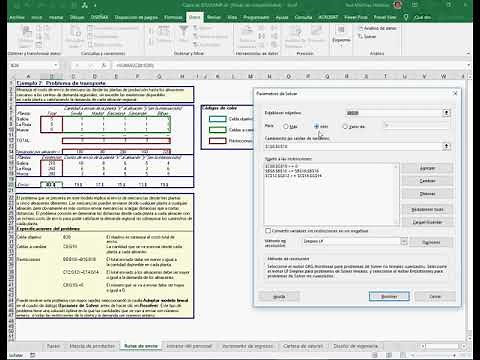Switch to the Rutas de envío sheet
This screenshot has width=480, height=360.
tap(141, 346)
